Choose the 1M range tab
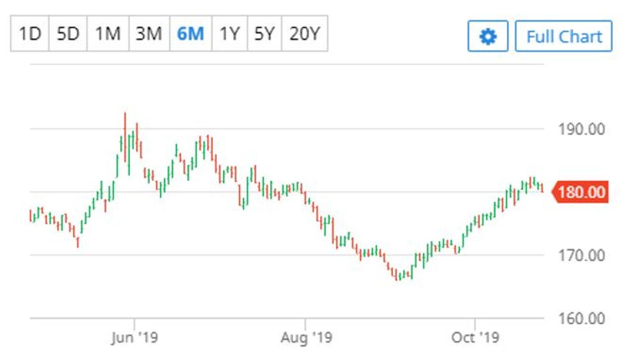Image resolution: width=644 pixels, height=363 pixels. click(x=108, y=34)
